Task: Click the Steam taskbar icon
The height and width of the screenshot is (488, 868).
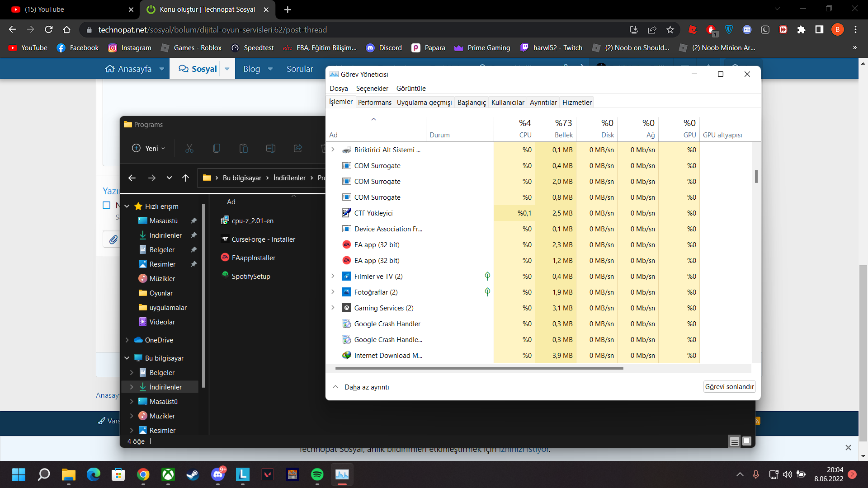Action: (x=193, y=474)
